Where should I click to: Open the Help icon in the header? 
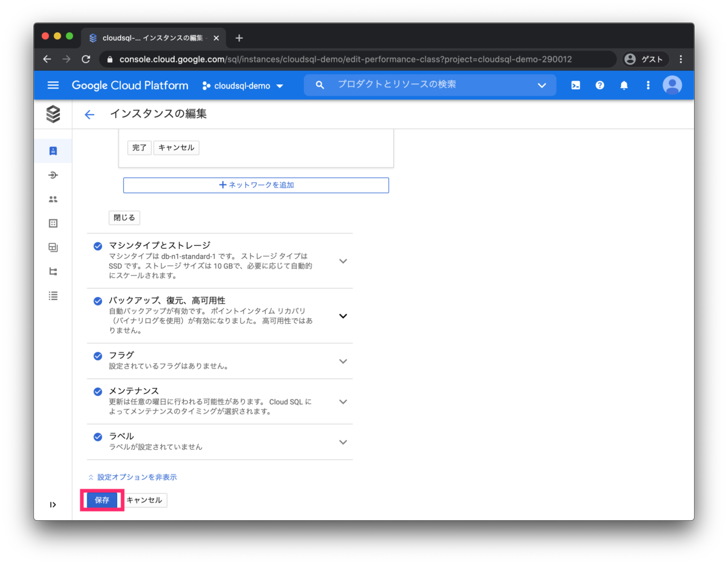click(x=599, y=85)
